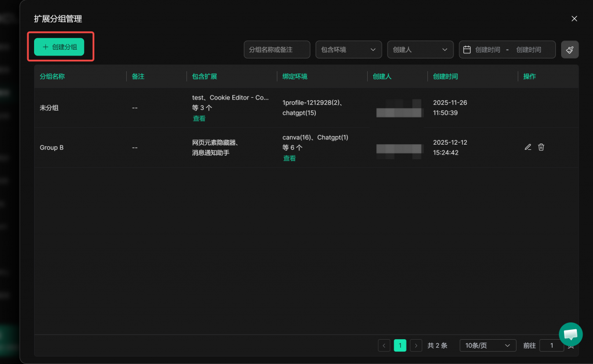Select page 1 in pagination
This screenshot has width=593, height=364.
tap(400, 345)
